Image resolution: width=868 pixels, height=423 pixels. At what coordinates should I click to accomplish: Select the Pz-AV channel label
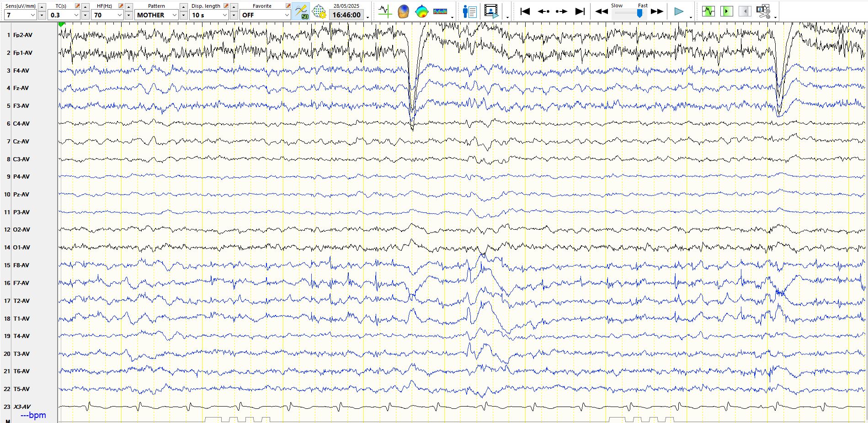point(21,195)
